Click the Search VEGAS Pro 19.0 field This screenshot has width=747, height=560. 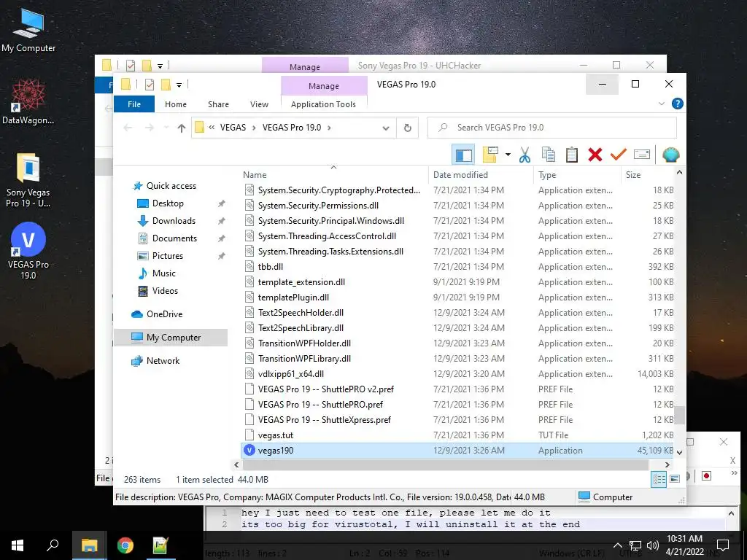click(552, 128)
